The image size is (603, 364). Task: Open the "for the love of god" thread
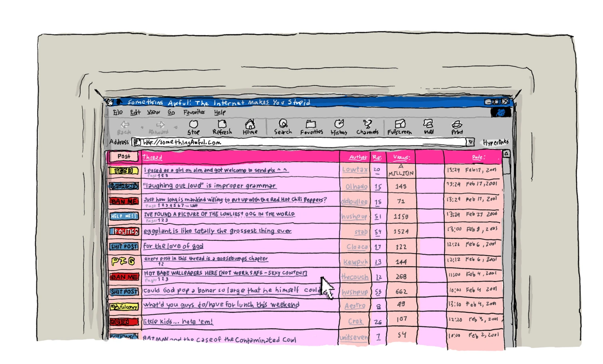click(173, 246)
